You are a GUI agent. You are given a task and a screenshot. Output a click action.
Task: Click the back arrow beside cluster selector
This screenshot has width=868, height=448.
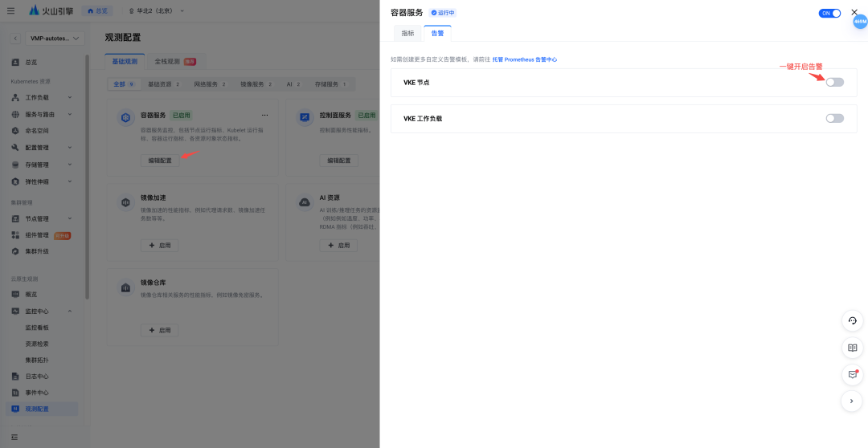click(x=15, y=39)
